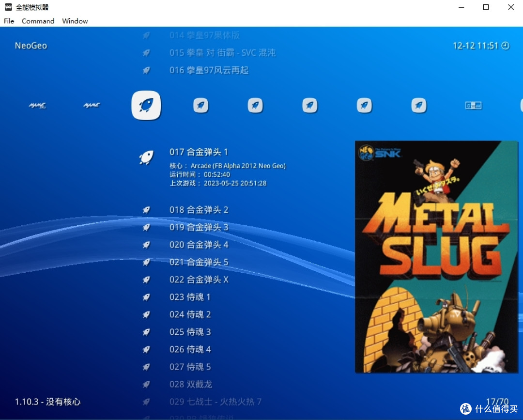523x420 pixels.
Task: Click the rocket icon beside 023 侍魂 1
Action: click(x=146, y=297)
